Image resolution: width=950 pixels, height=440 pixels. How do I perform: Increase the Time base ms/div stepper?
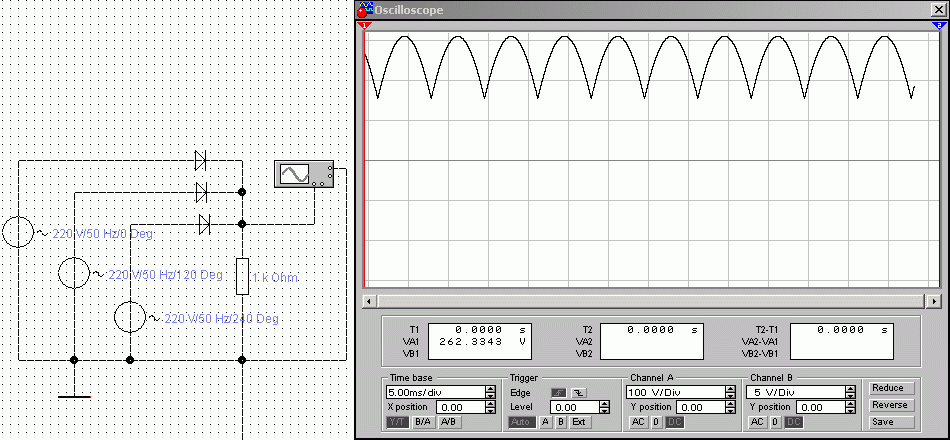490,389
